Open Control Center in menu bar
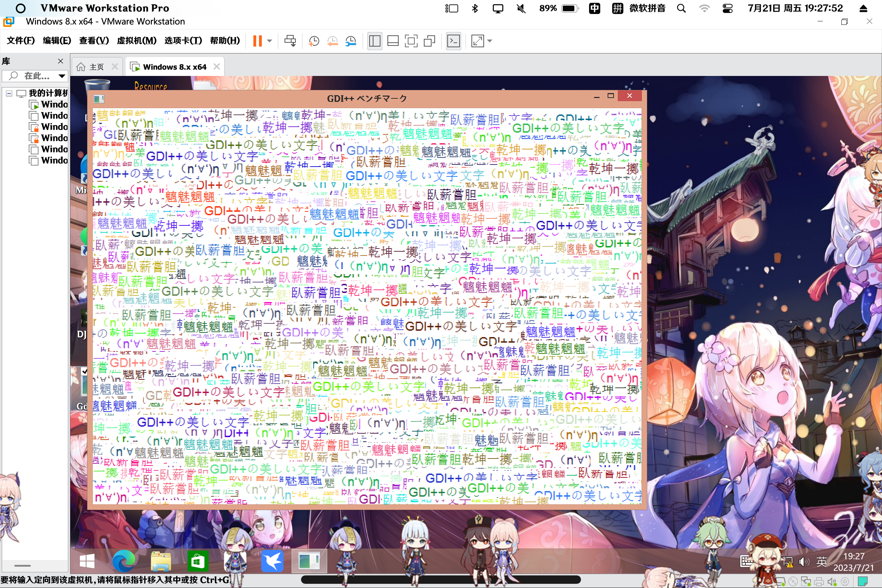 click(728, 8)
